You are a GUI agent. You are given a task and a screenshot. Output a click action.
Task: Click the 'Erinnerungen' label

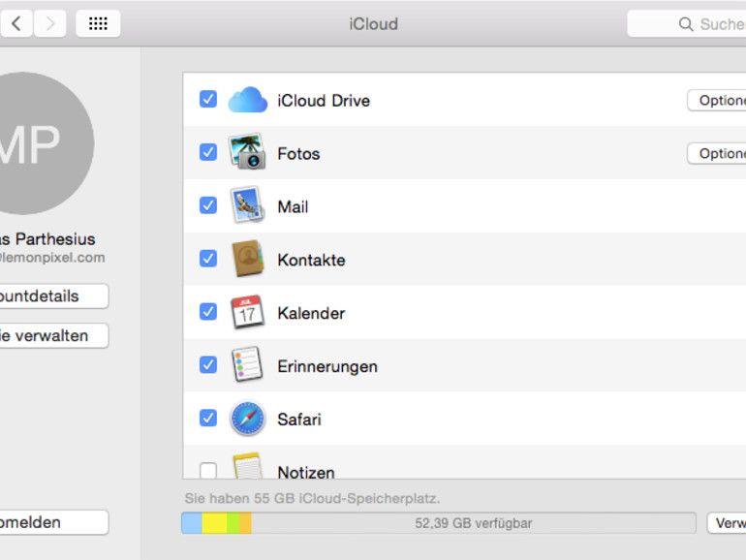click(327, 367)
